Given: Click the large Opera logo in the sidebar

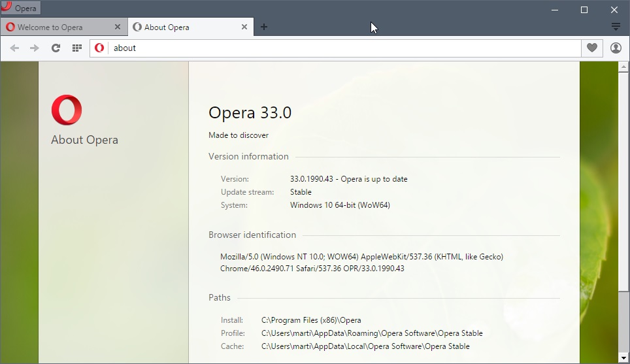Looking at the screenshot, I should tap(67, 110).
